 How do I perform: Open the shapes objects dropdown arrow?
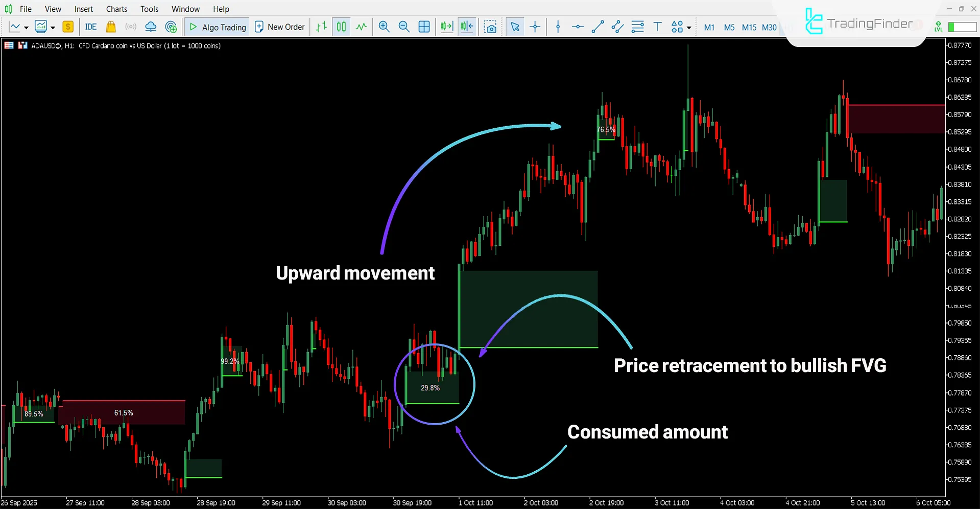coord(689,28)
